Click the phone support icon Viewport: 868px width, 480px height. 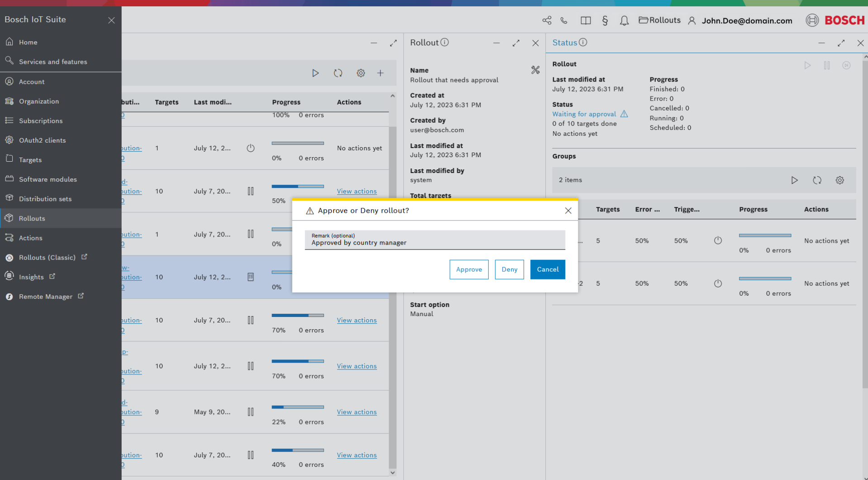coord(564,20)
